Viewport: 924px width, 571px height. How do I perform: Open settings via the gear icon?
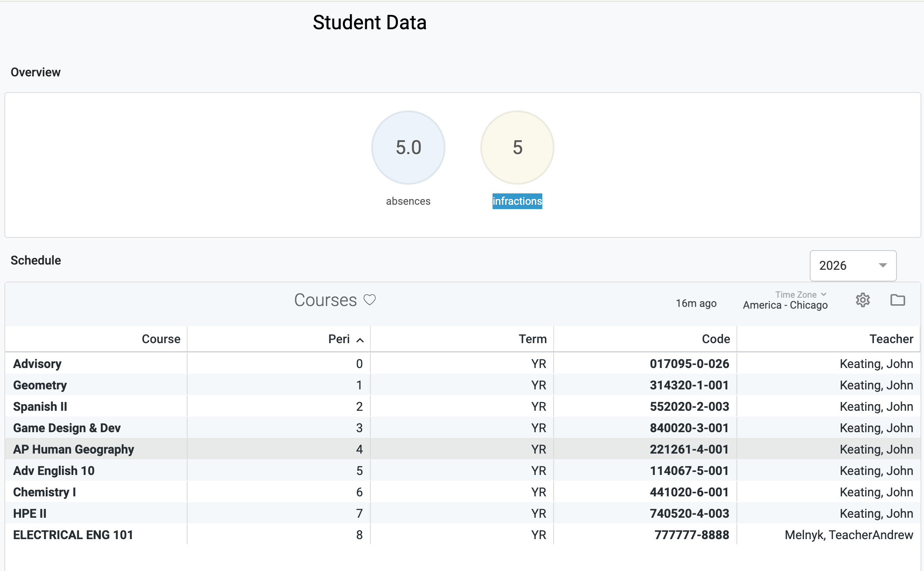click(x=862, y=300)
